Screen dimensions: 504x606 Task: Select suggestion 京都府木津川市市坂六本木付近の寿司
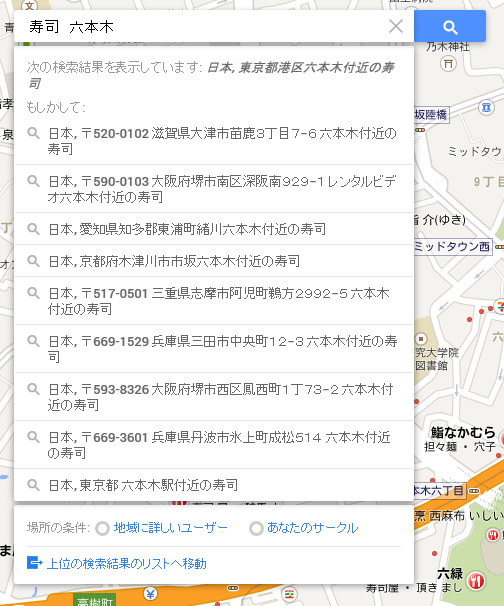click(214, 261)
